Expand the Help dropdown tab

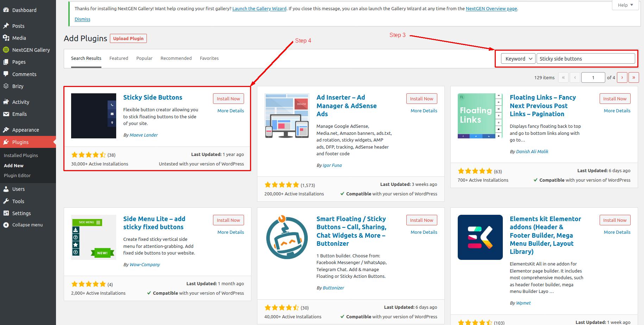coord(625,5)
